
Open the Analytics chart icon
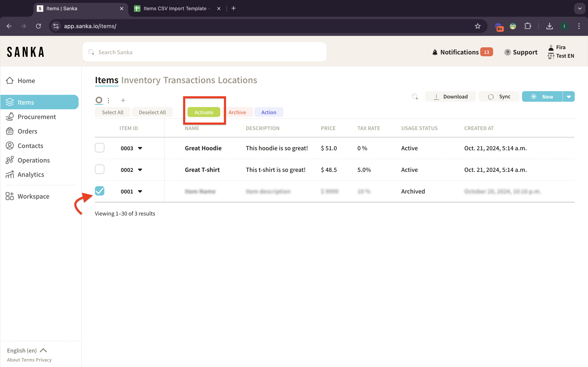(x=10, y=175)
